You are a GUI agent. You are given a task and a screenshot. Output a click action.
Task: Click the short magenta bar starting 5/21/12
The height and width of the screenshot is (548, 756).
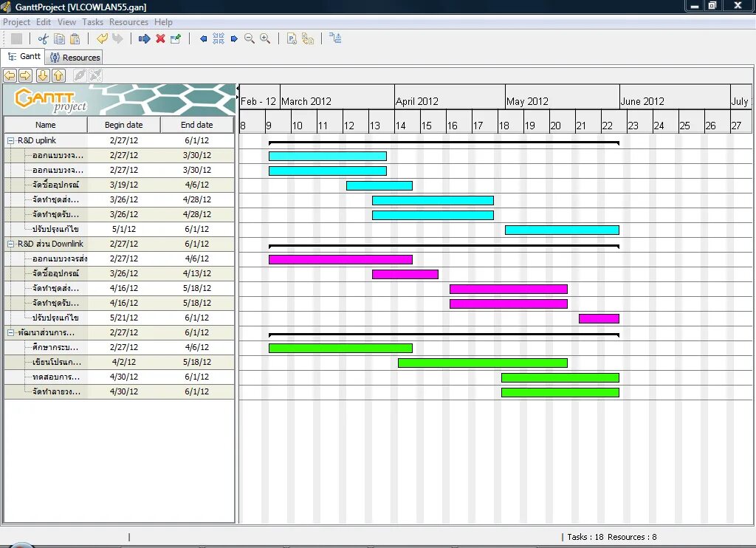pos(599,318)
